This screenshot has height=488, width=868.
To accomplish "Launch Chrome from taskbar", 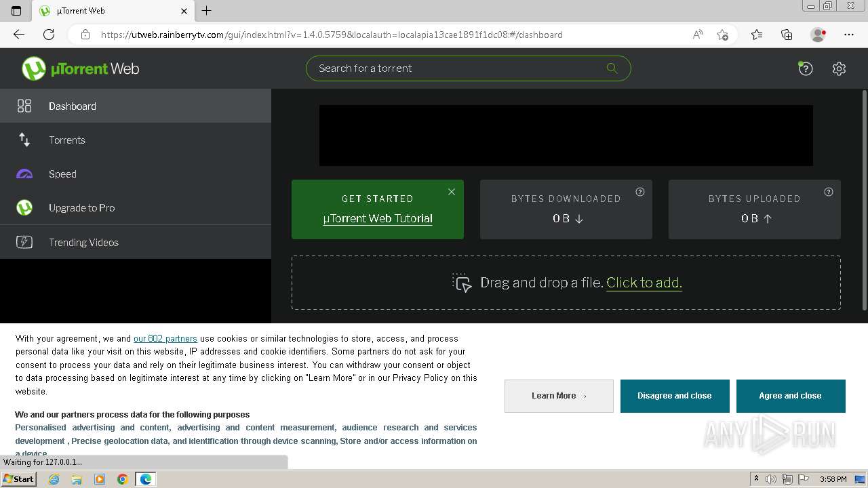I will point(123,479).
